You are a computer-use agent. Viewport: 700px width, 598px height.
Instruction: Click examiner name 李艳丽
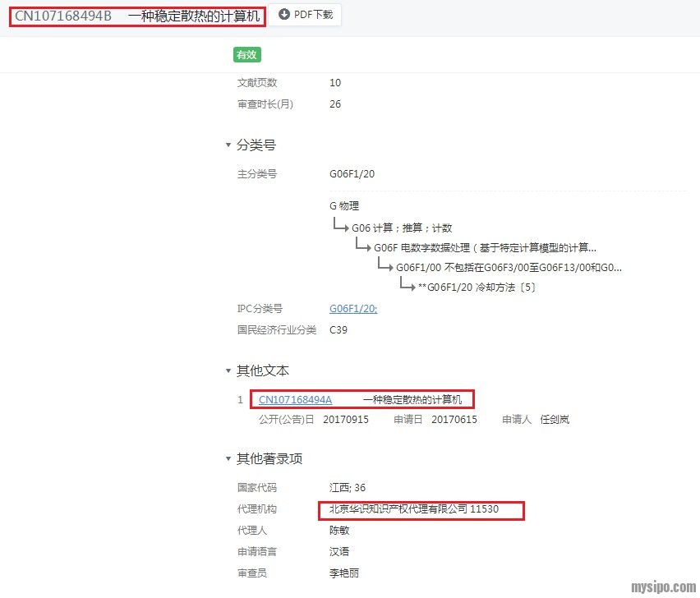(344, 573)
